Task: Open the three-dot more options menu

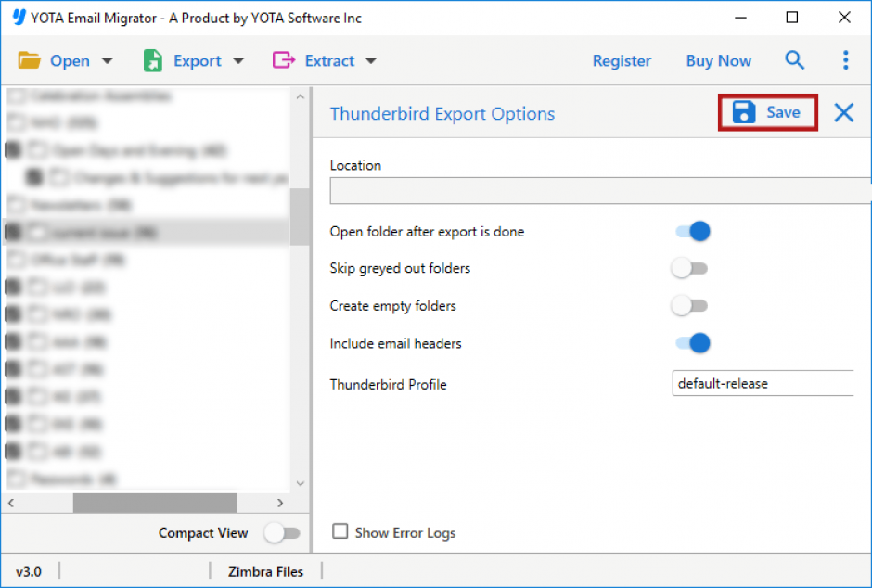Action: [845, 60]
